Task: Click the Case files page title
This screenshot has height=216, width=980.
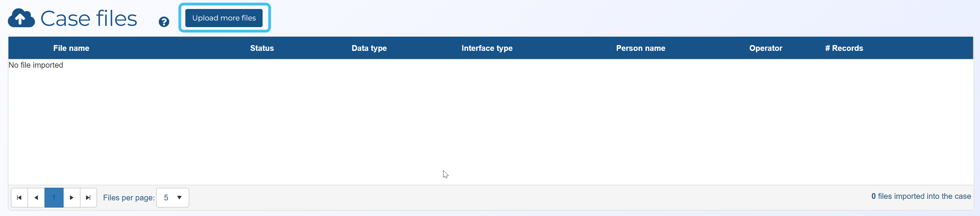Action: point(89,19)
